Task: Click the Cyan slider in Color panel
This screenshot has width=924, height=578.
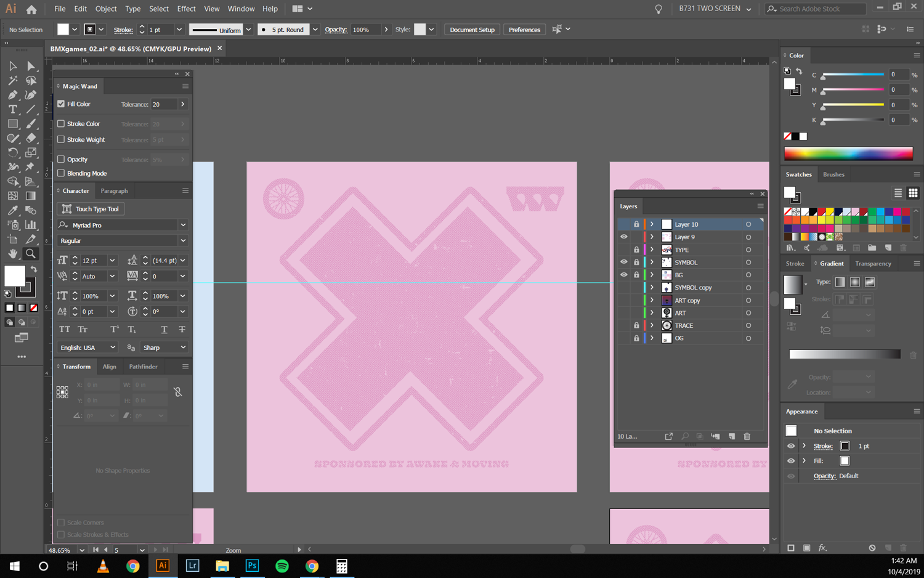Action: [853, 75]
